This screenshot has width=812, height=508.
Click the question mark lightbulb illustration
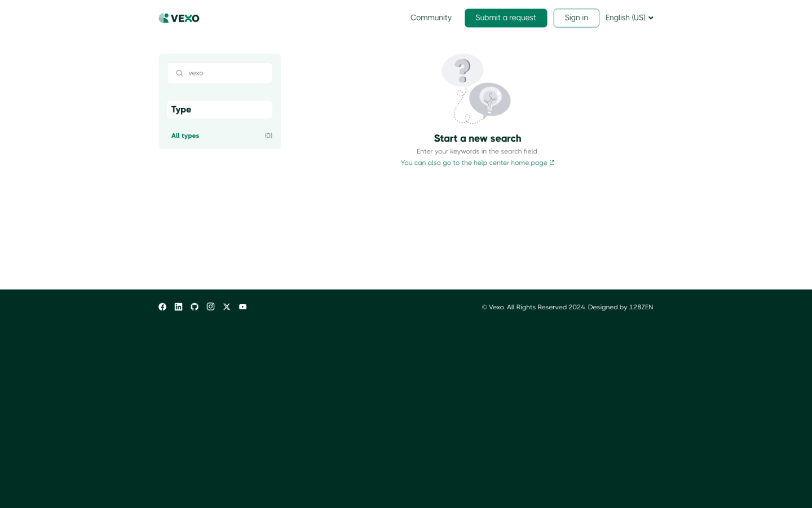point(476,89)
